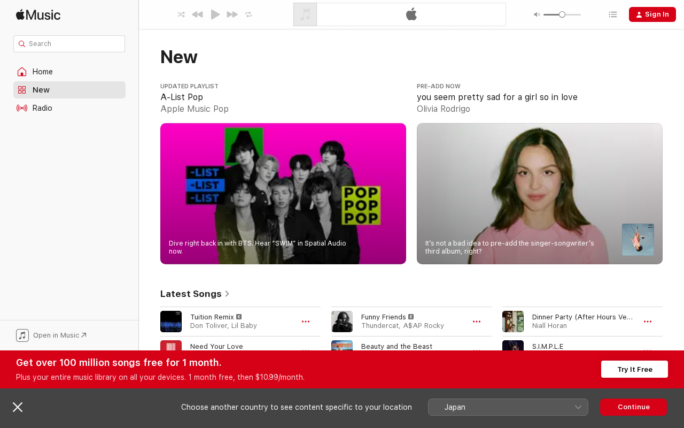
Task: Open more options for Funny Friends
Action: click(477, 321)
